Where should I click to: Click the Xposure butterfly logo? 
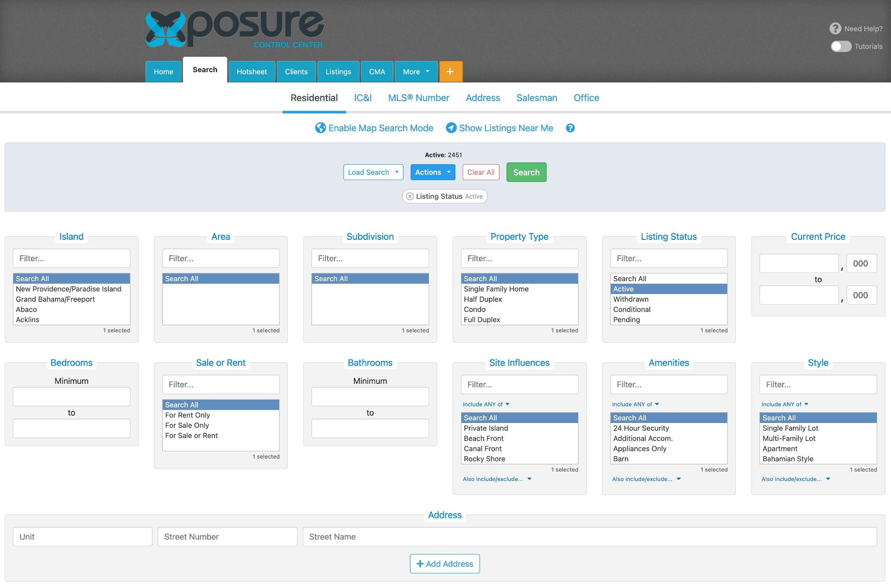click(x=166, y=29)
